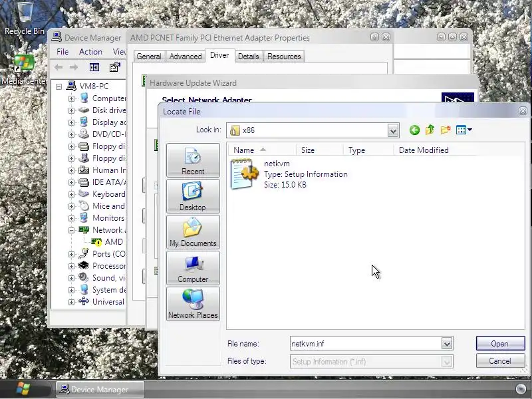Viewport: 532px width, 399px height.
Task: Select the Human Interface Devices tree item
Action: (109, 170)
